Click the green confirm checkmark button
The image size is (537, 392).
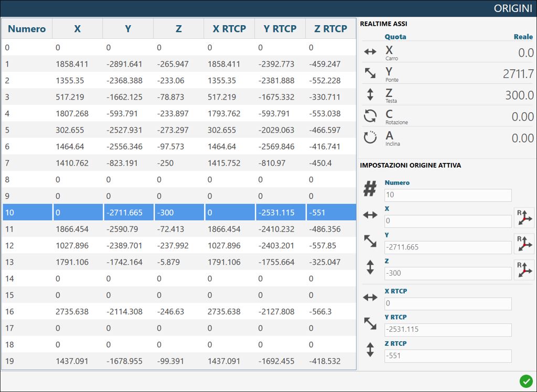click(526, 380)
